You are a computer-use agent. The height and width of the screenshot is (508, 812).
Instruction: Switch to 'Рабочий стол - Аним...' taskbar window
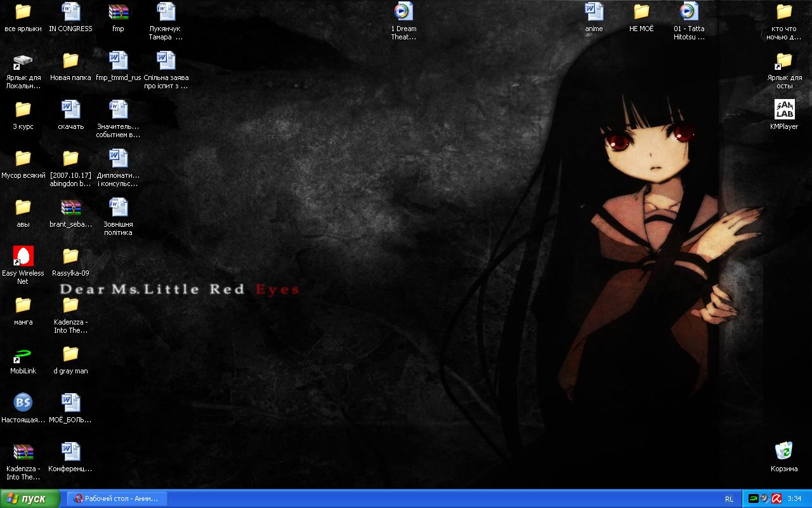coord(117,498)
